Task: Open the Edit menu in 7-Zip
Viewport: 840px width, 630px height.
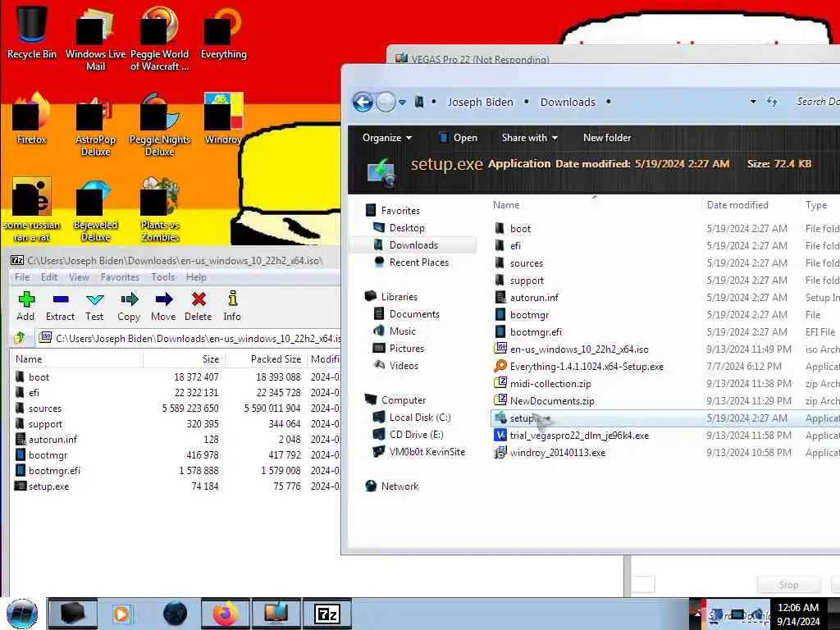Action: [48, 277]
